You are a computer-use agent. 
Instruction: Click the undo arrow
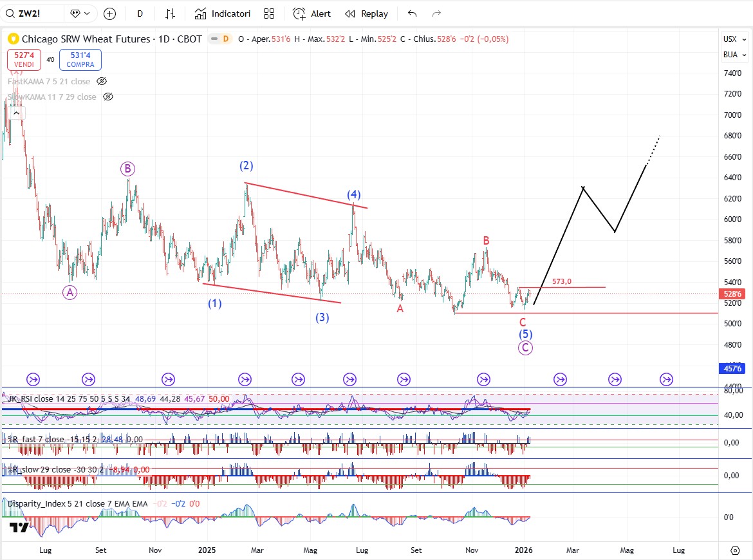point(413,14)
